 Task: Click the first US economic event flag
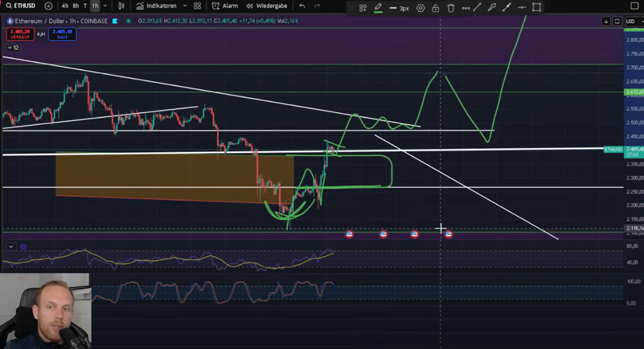click(x=349, y=234)
